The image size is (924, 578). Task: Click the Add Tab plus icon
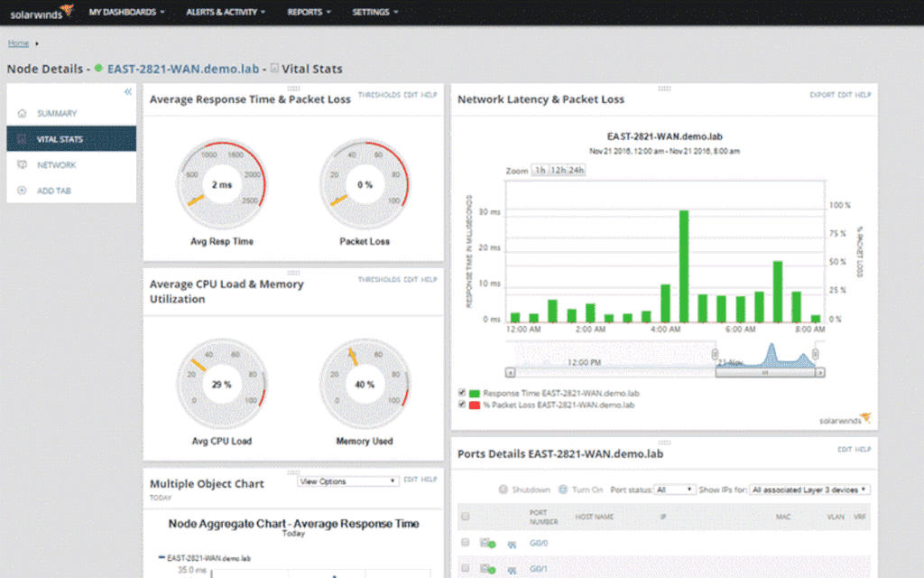click(23, 191)
